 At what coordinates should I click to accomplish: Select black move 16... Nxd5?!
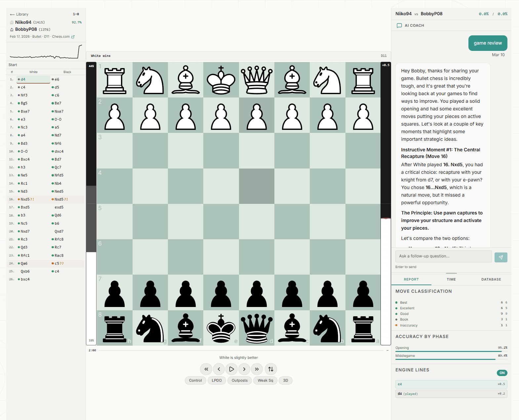pyautogui.click(x=67, y=199)
